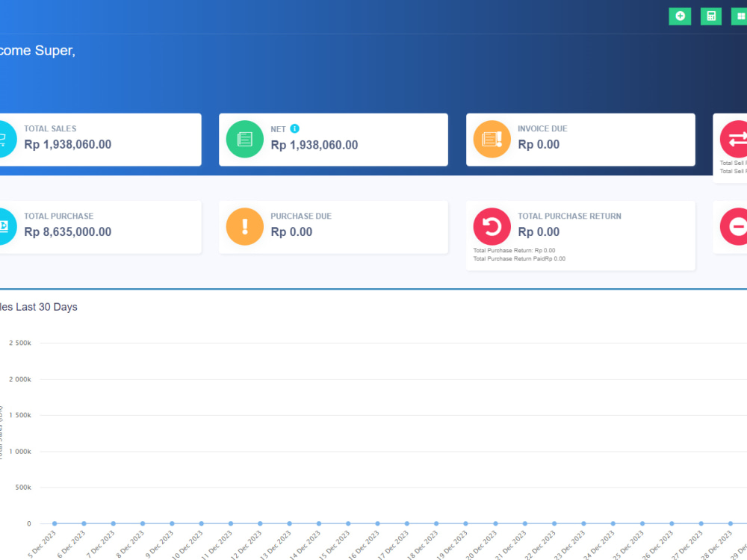This screenshot has width=747, height=560.
Task: Open the Purchase Due summary card
Action: [x=333, y=226]
